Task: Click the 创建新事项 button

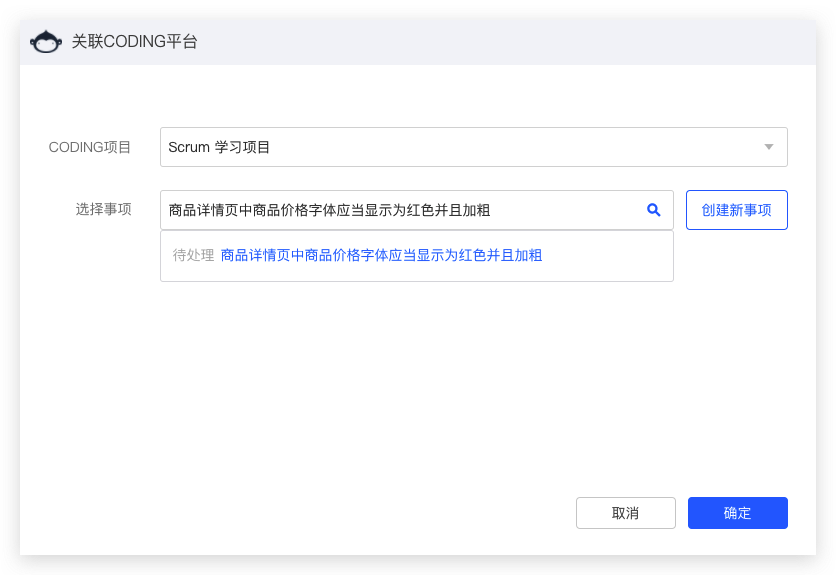Action: [736, 210]
